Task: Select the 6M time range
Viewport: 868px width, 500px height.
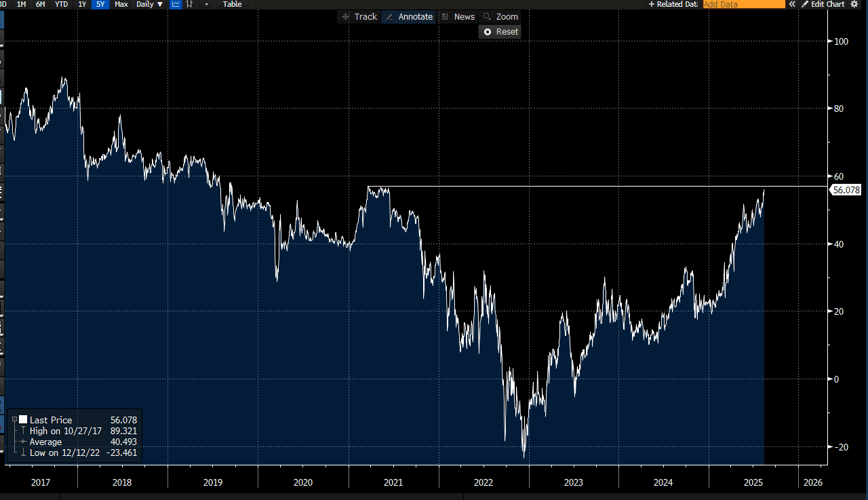Action: click(41, 4)
